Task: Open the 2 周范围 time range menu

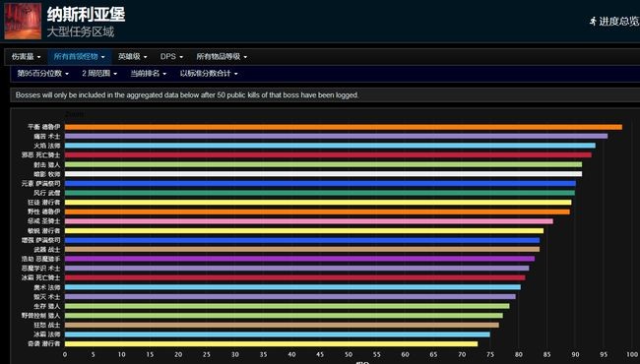Action: 99,74
